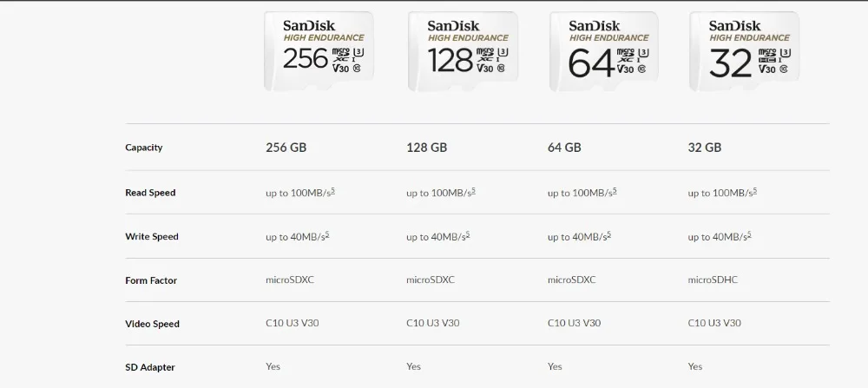Screen dimensions: 868x388
Task: Open footnote 5 on 32 GB read speed
Action: point(755,190)
